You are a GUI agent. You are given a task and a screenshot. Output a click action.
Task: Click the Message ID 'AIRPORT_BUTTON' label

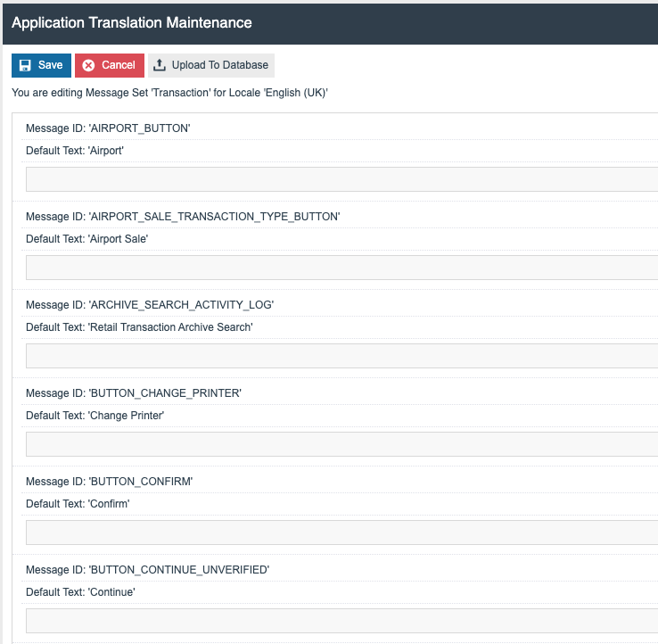click(x=108, y=128)
